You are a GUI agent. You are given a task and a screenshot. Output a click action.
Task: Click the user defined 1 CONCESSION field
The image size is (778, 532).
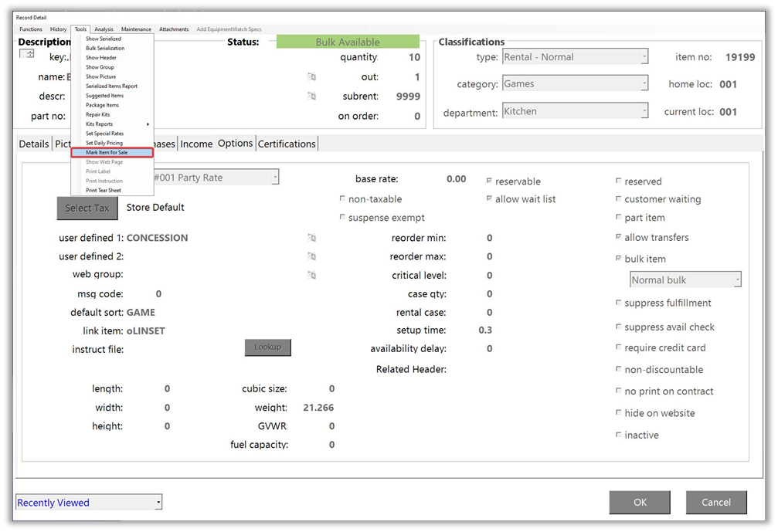coord(158,239)
